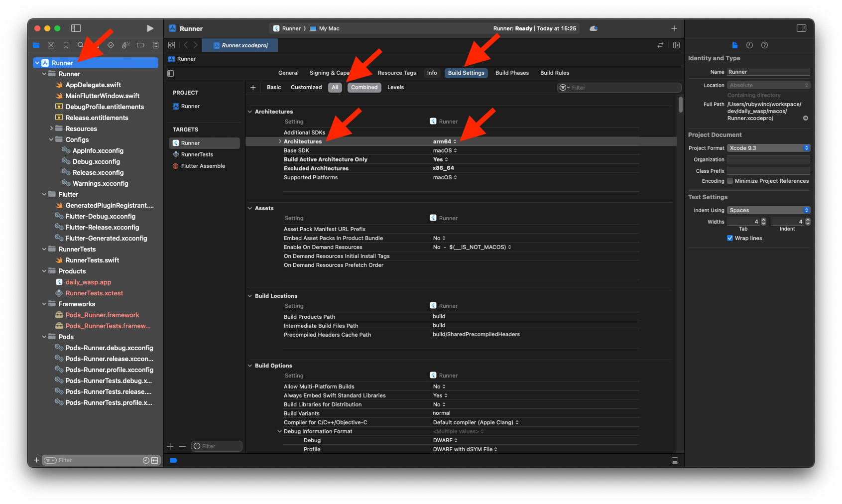Expand the Architectures setting row
842x504 pixels.
280,141
